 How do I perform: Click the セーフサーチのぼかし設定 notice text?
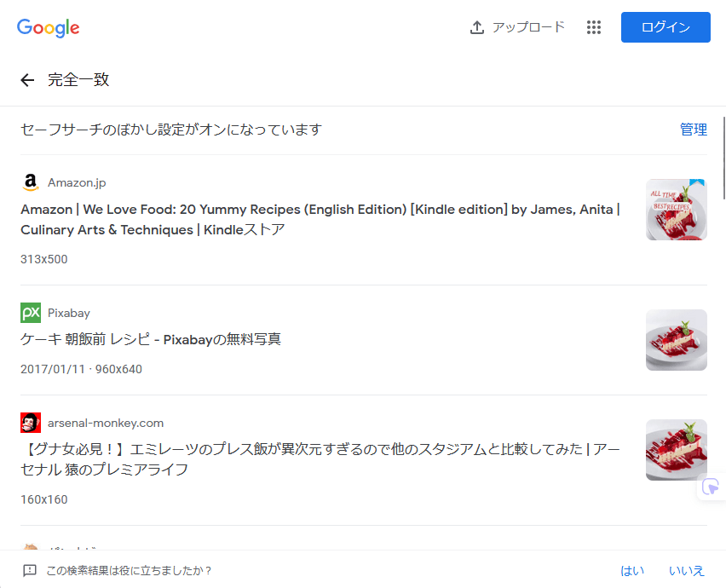171,130
